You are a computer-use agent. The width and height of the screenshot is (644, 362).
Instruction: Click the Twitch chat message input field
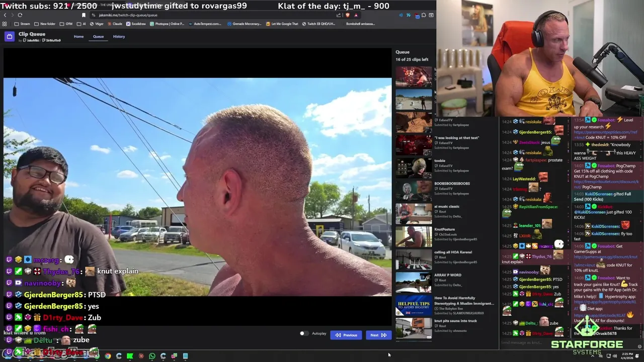(534, 343)
